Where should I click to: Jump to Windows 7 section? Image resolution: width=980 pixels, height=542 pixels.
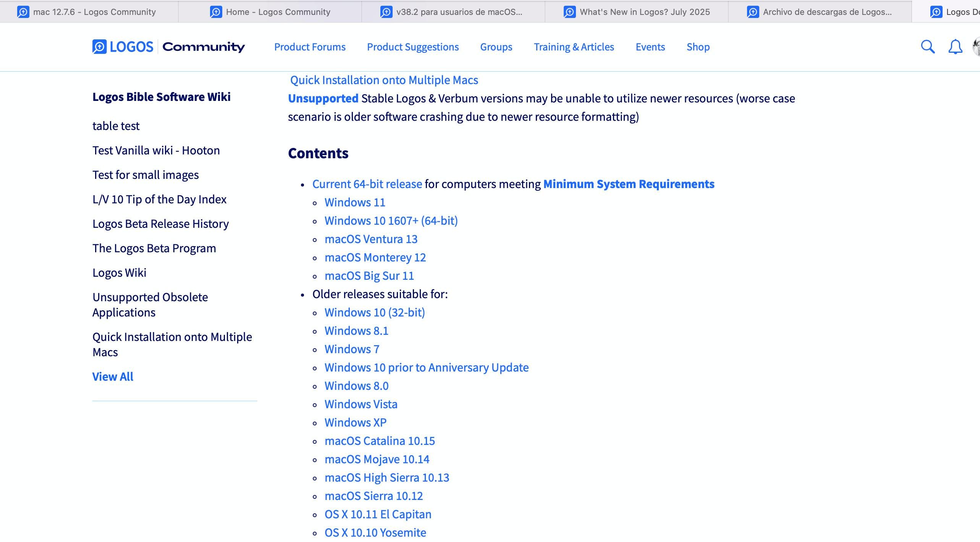[352, 349]
